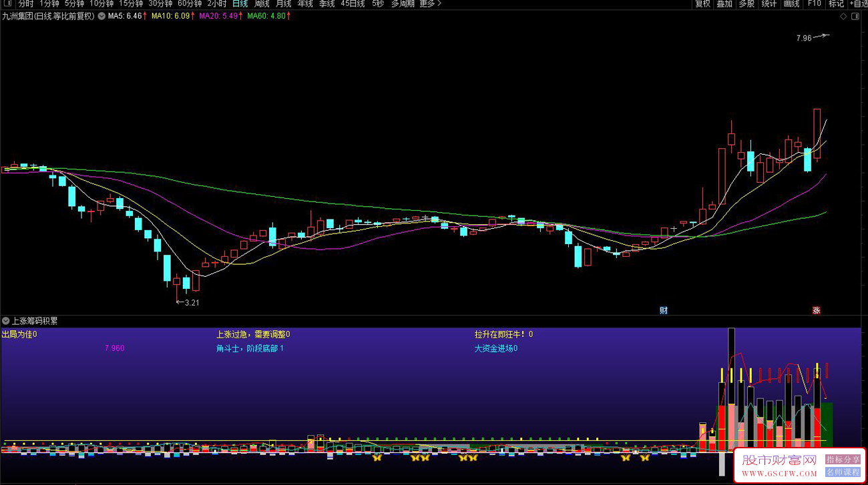Click the red 涨 marker icon
This screenshot has width=868, height=485.
point(816,310)
